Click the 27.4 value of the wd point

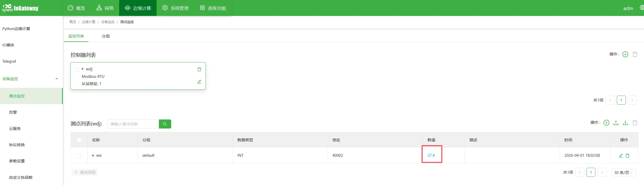[x=431, y=155]
